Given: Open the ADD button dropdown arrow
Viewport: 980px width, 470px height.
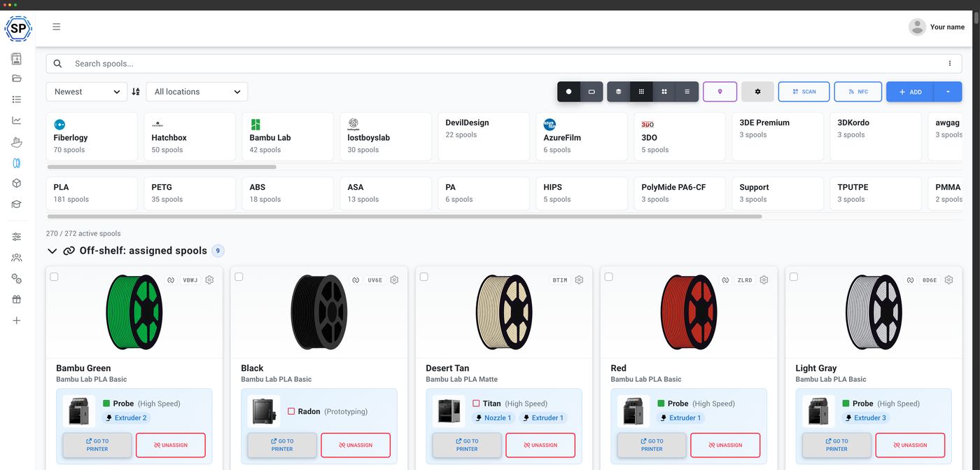Looking at the screenshot, I should (948, 92).
